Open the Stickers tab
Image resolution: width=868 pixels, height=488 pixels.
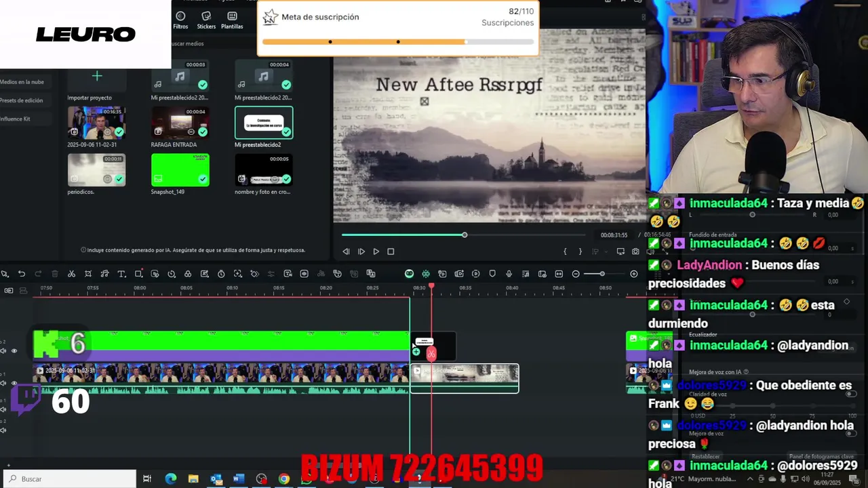(206, 20)
